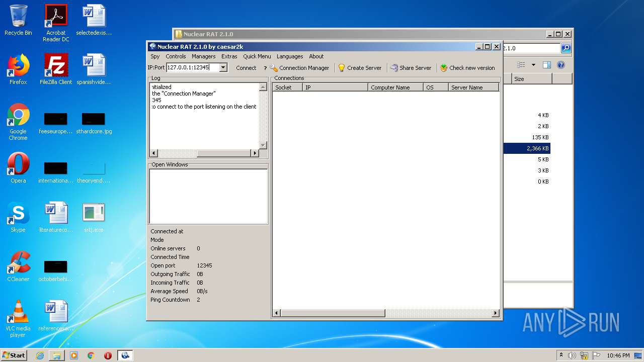Open Explorer help icon
Viewport: 644px width, 362px height.
(x=561, y=65)
